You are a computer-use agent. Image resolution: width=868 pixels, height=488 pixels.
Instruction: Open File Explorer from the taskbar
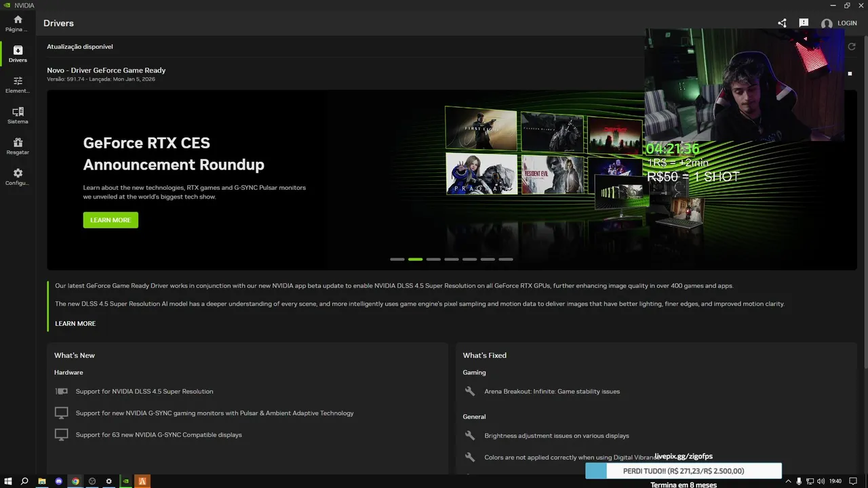[42, 481]
